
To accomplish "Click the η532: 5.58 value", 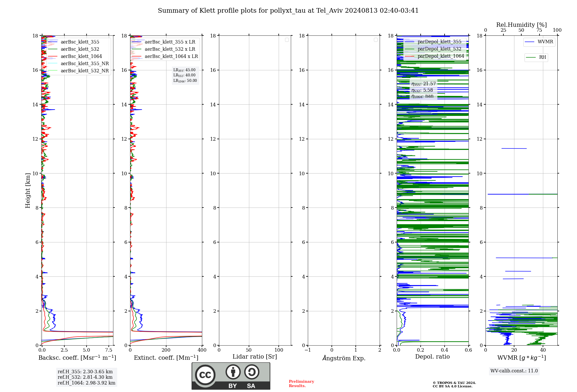I will coord(422,90).
